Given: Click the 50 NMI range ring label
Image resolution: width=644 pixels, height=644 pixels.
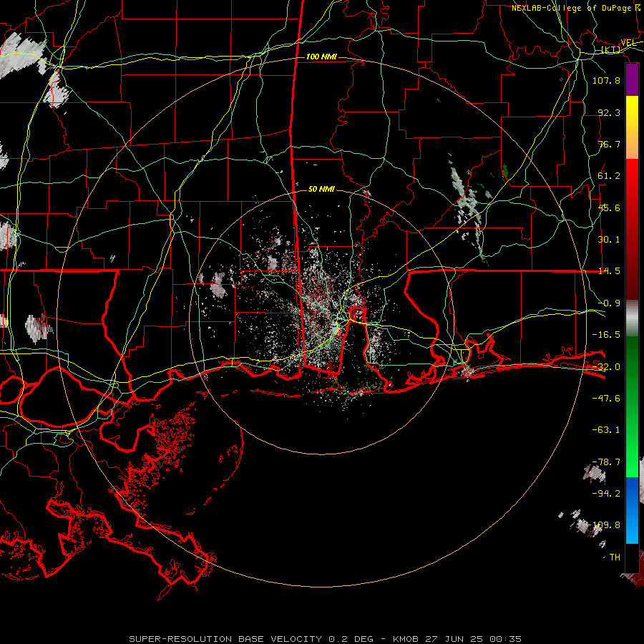Looking at the screenshot, I should click(321, 189).
